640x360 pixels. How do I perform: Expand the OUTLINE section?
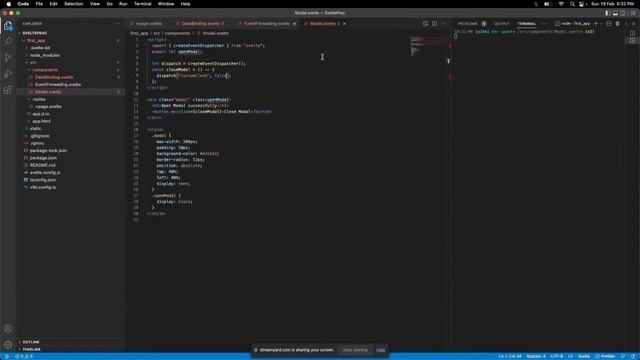point(31,342)
